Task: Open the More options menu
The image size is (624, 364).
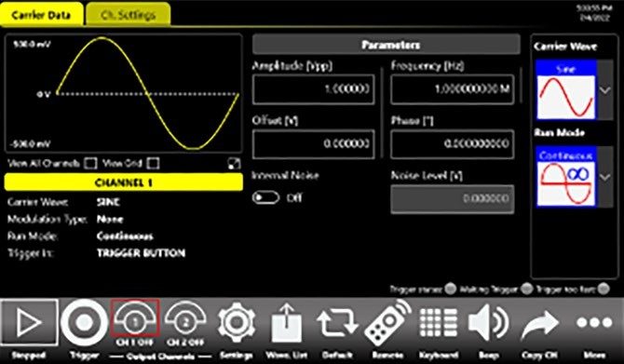Action: 594,322
